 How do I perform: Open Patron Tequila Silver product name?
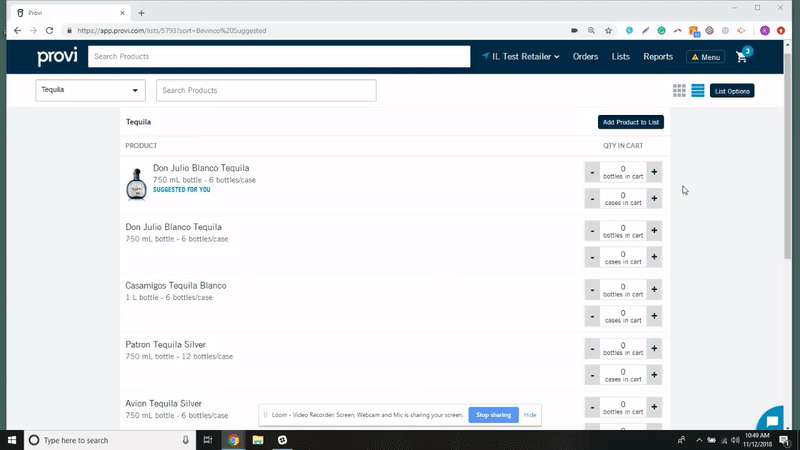[165, 345]
